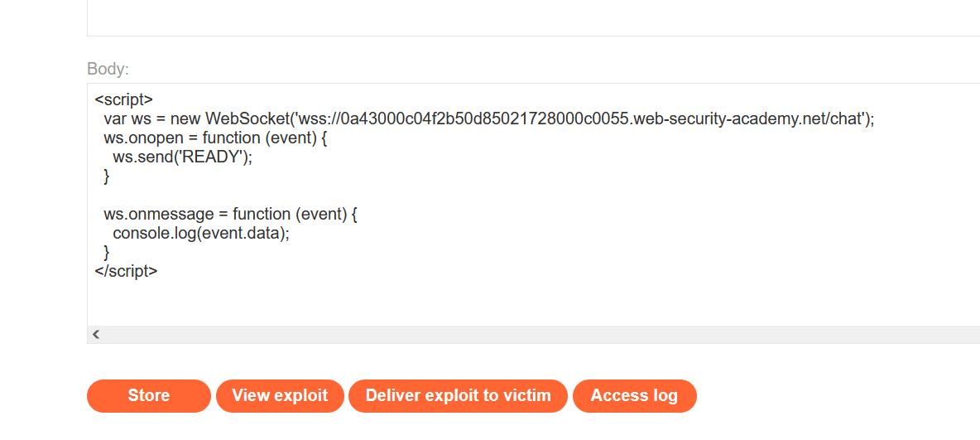
Task: Click the closing brace after ws.send
Action: click(107, 176)
